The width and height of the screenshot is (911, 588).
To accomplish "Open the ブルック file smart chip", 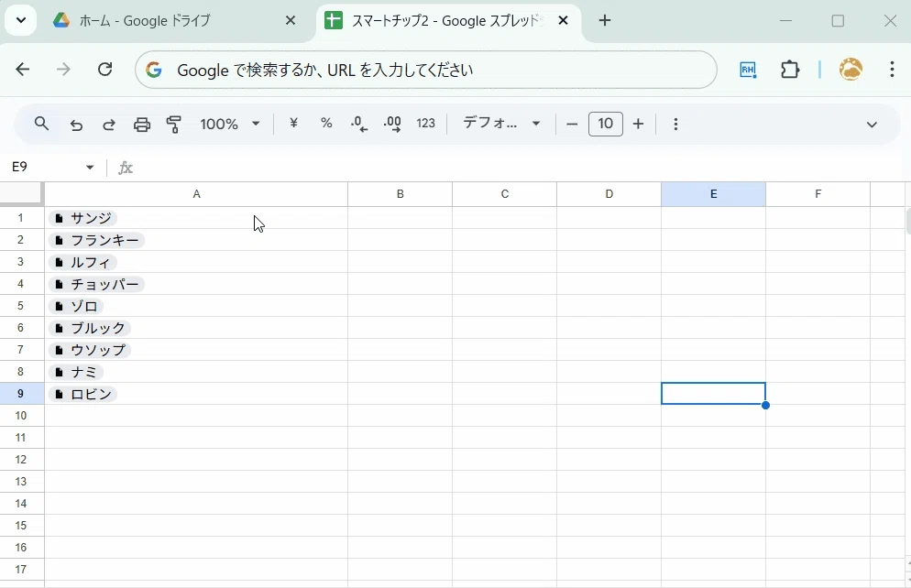I will [90, 328].
